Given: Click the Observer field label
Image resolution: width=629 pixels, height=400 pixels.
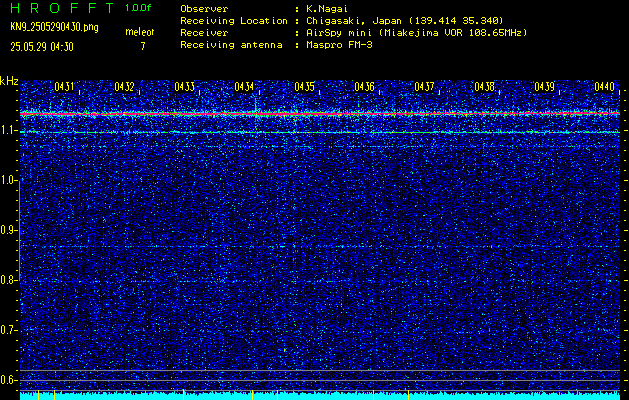Looking at the screenshot, I should [204, 8].
